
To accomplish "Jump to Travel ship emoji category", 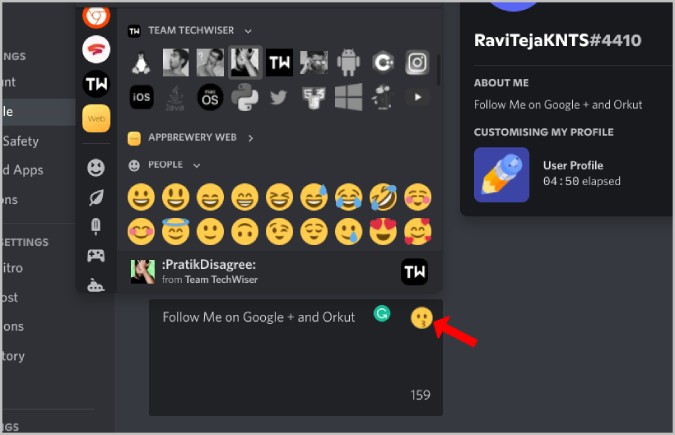I will (x=96, y=285).
